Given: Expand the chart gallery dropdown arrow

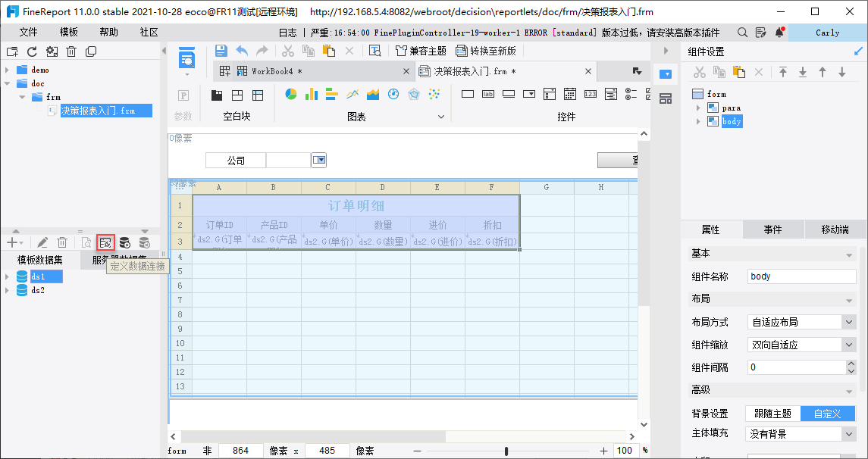Looking at the screenshot, I should click(441, 117).
